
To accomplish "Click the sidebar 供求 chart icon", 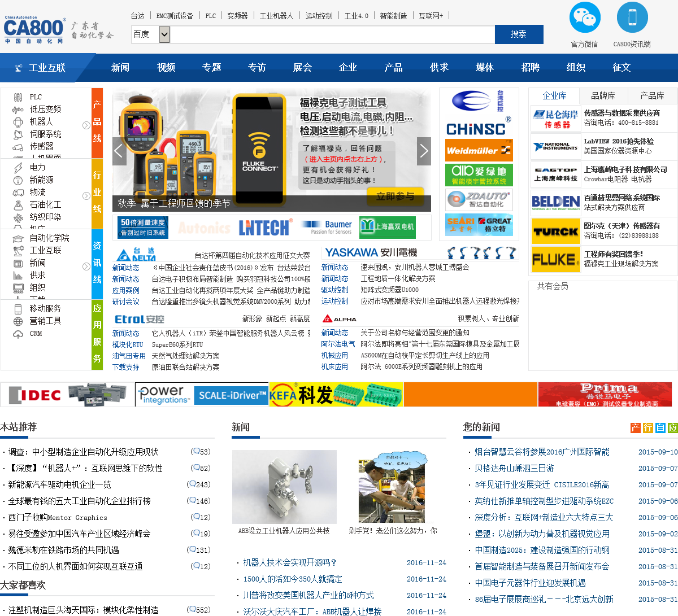I will click(x=18, y=276).
